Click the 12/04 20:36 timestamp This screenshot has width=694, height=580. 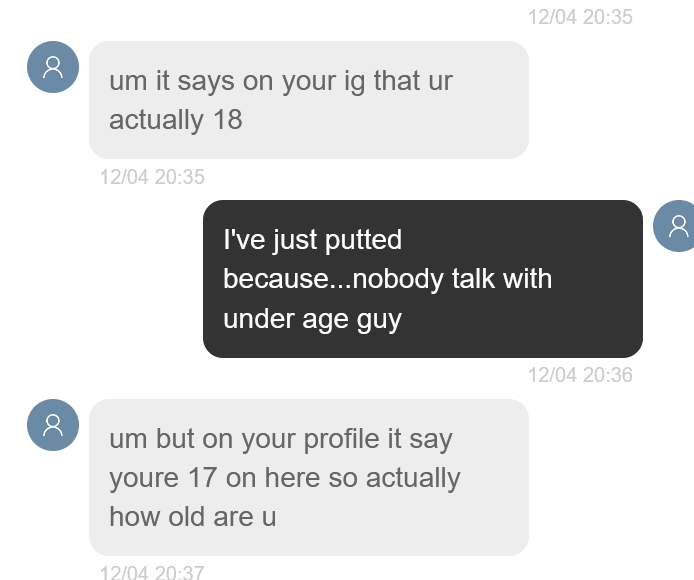coord(580,375)
